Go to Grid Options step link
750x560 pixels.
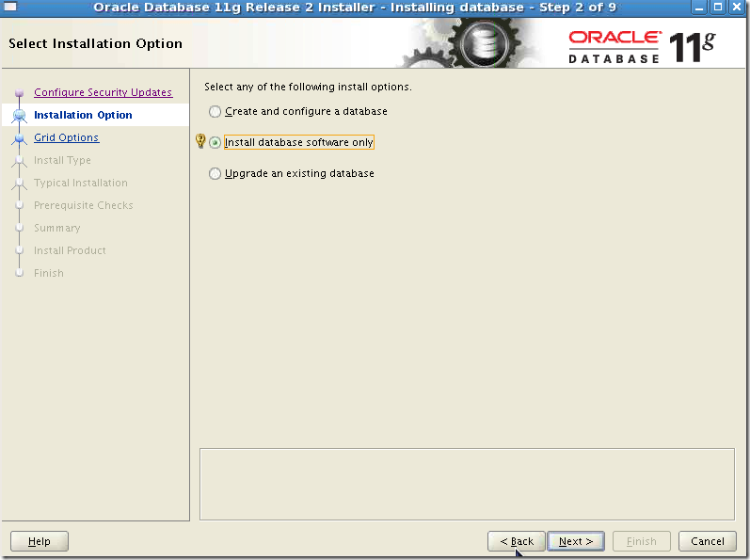pos(66,137)
